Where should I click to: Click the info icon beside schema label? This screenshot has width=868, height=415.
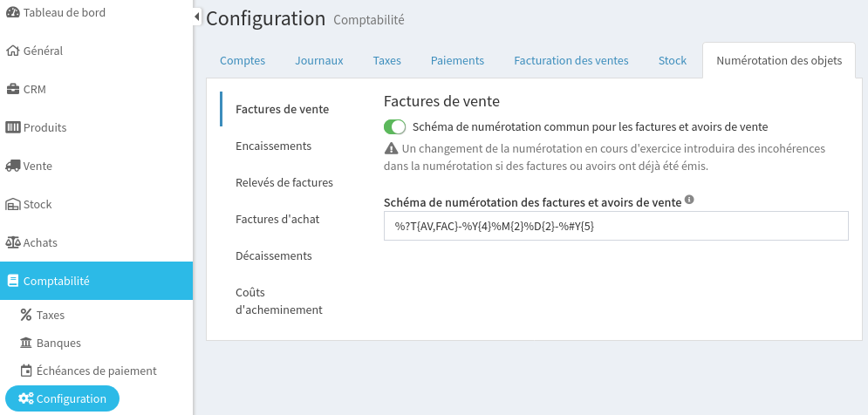689,200
